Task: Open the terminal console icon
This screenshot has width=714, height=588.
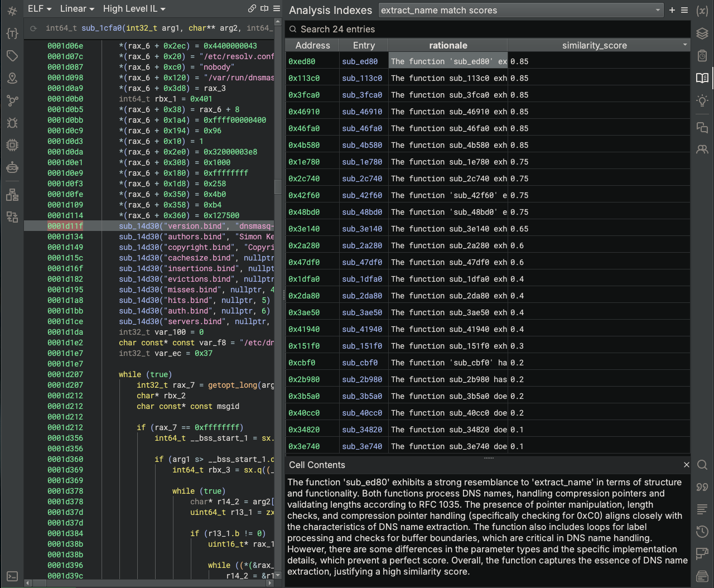Action: [12, 576]
